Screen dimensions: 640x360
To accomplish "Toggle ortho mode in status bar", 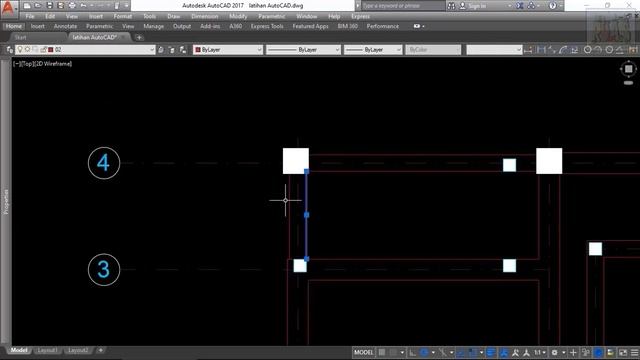I will (x=413, y=352).
